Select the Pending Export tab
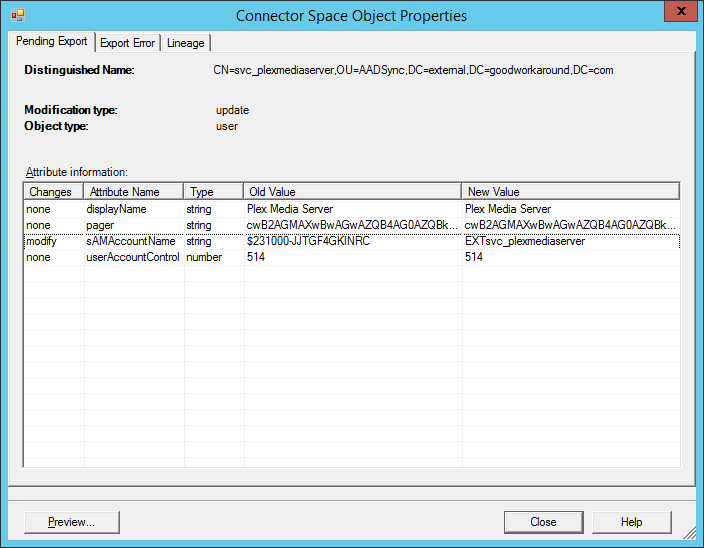This screenshot has width=704, height=548. pos(51,42)
